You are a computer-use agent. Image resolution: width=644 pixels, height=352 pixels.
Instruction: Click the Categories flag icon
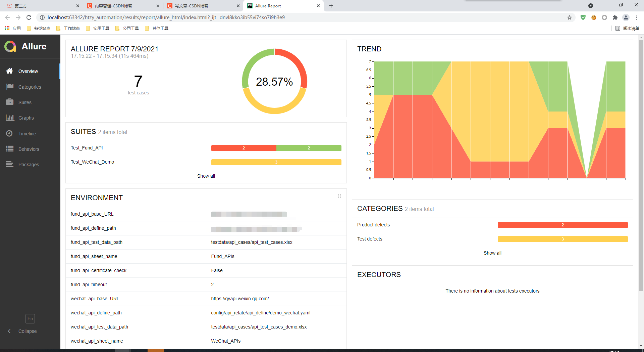point(9,87)
